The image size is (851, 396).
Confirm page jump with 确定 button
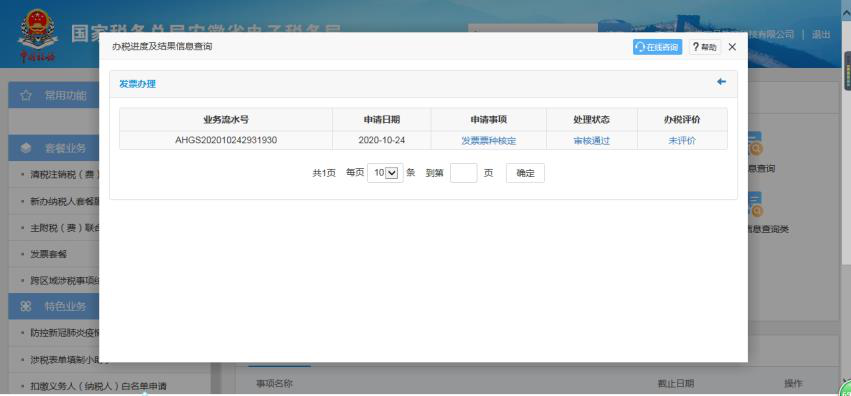point(525,173)
